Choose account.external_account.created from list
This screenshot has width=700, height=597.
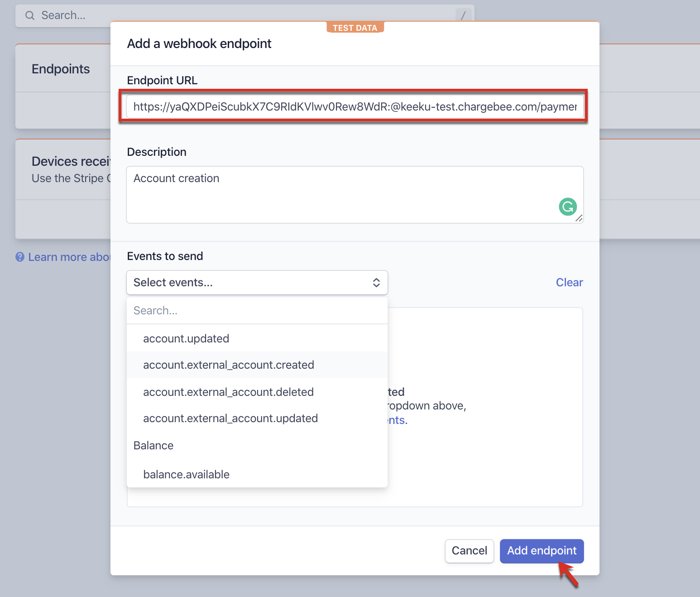pyautogui.click(x=228, y=365)
